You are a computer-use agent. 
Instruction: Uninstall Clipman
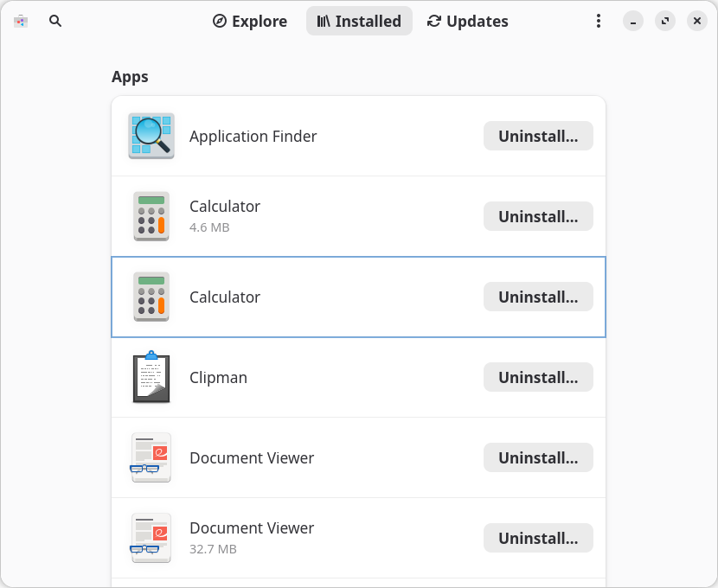pyautogui.click(x=538, y=377)
